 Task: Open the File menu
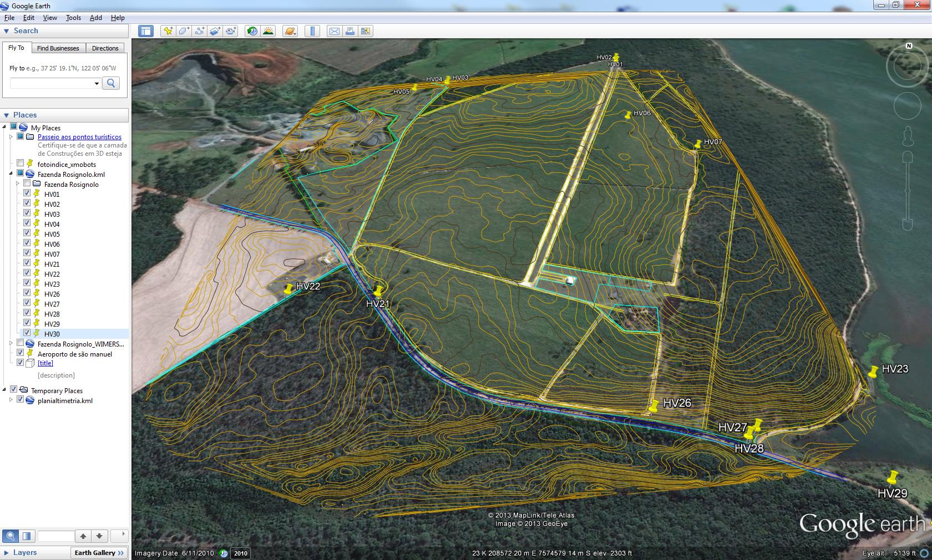(x=9, y=18)
